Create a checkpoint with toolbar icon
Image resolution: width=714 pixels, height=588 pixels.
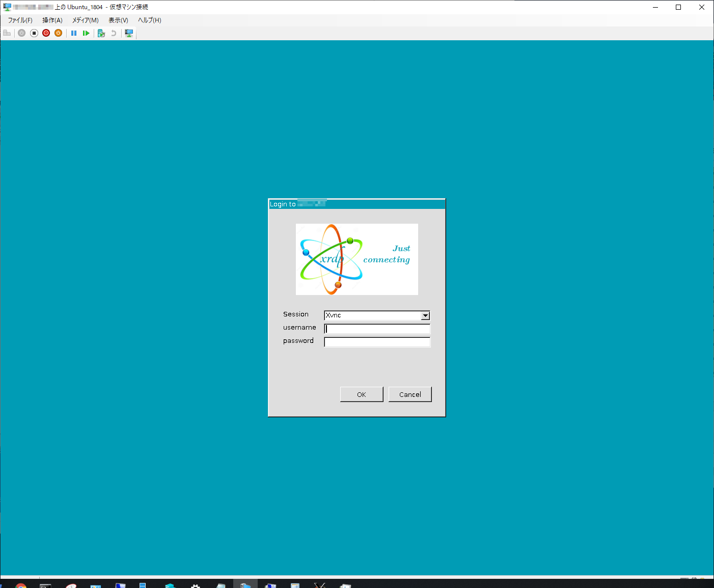[101, 33]
